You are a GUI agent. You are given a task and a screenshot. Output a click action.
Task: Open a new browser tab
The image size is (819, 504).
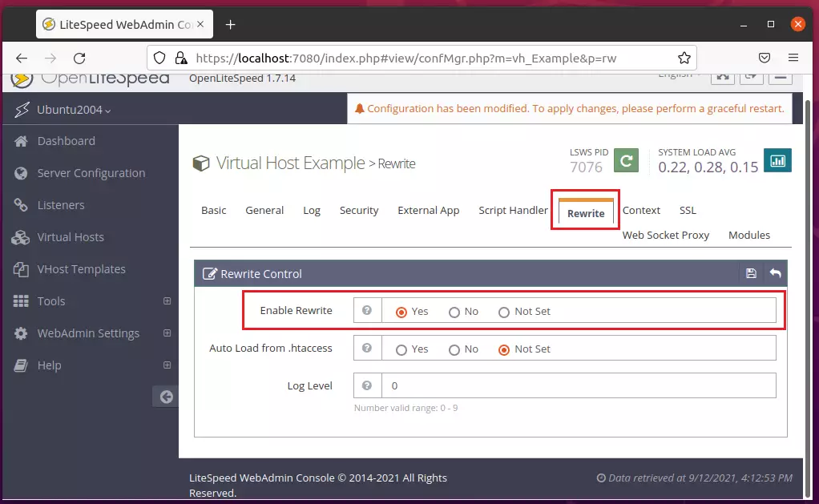pyautogui.click(x=230, y=25)
